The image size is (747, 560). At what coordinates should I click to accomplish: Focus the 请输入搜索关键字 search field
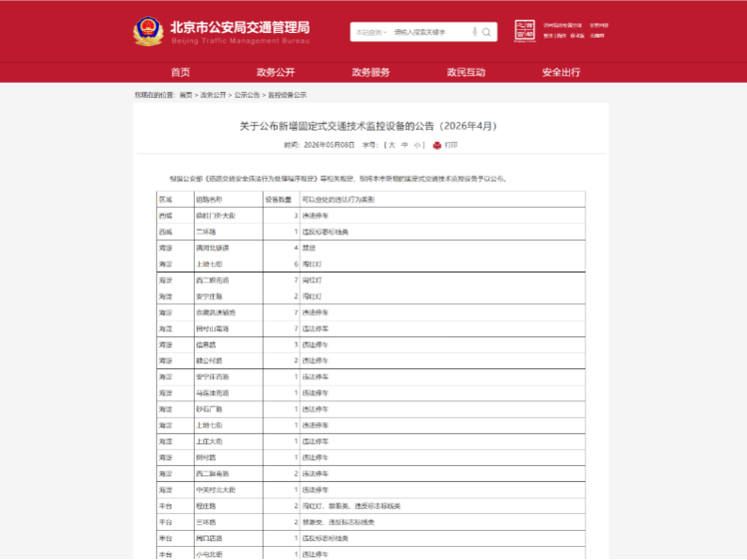pyautogui.click(x=430, y=32)
